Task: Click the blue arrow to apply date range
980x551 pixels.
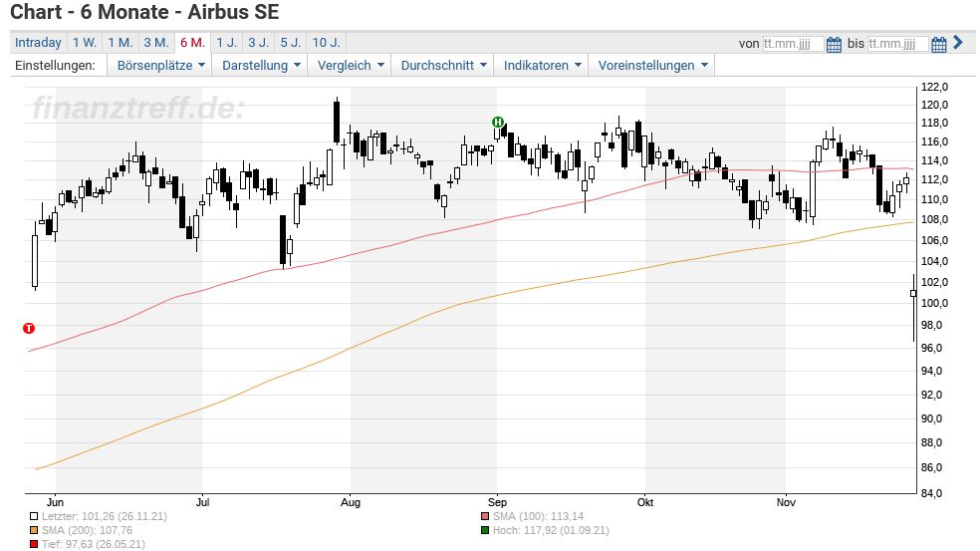Action: [958, 43]
